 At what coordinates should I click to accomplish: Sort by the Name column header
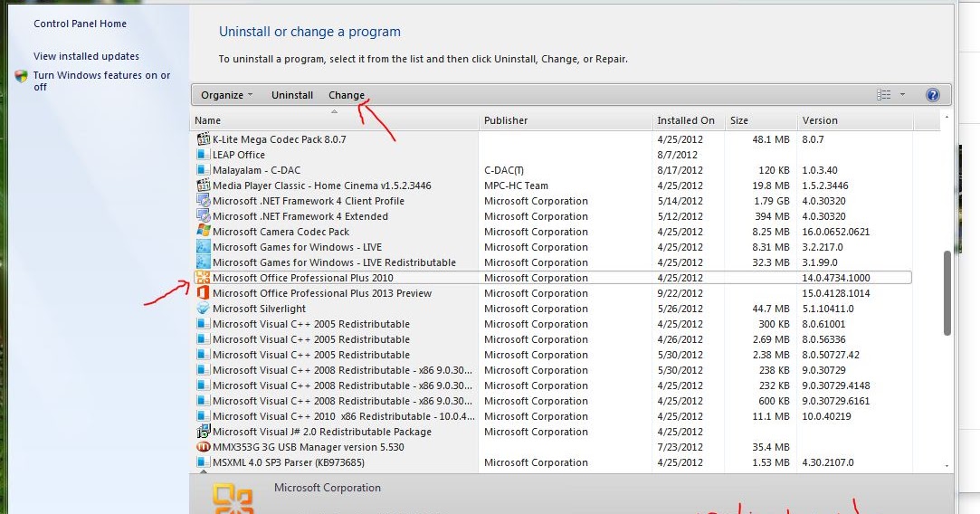(x=335, y=120)
